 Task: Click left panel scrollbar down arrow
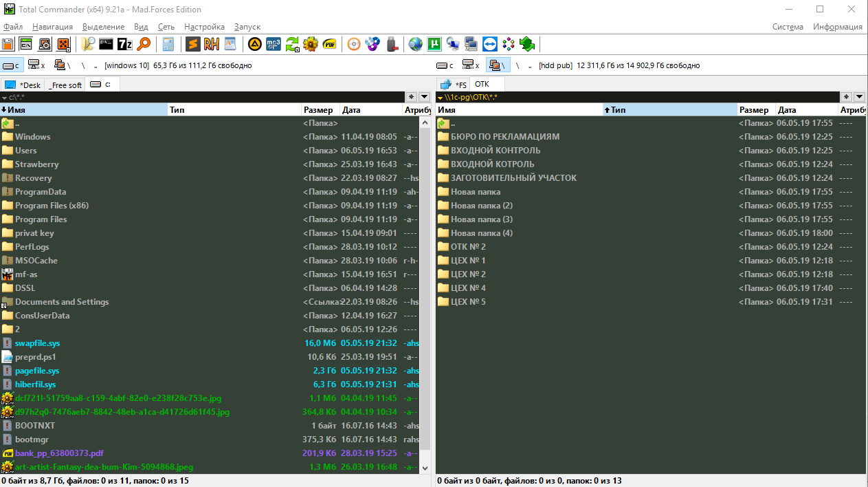click(x=425, y=467)
